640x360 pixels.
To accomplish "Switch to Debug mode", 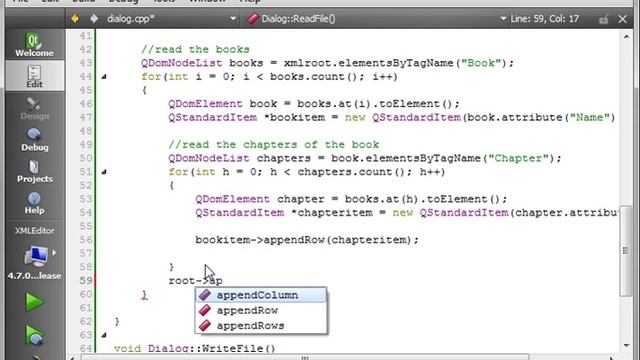I will click(34, 139).
